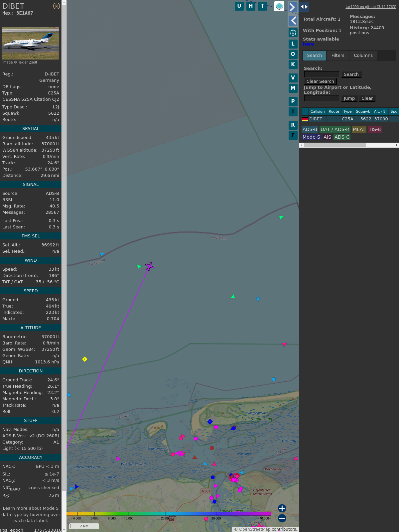Open the map layers selector icon
Screen dimensions: 399x532
[x=279, y=6]
